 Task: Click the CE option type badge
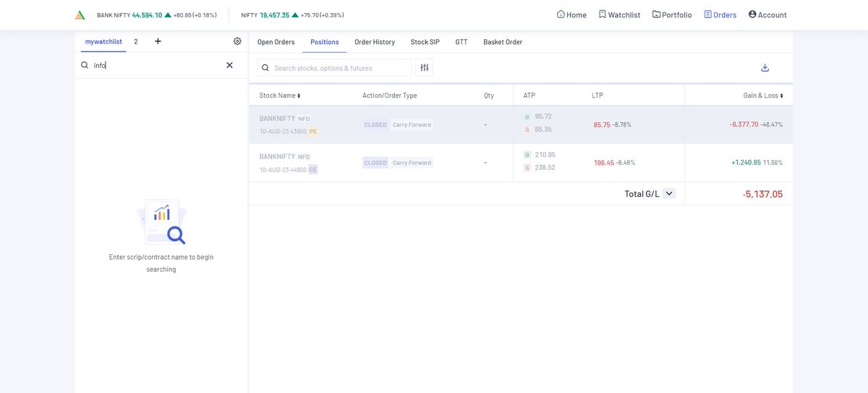[313, 170]
